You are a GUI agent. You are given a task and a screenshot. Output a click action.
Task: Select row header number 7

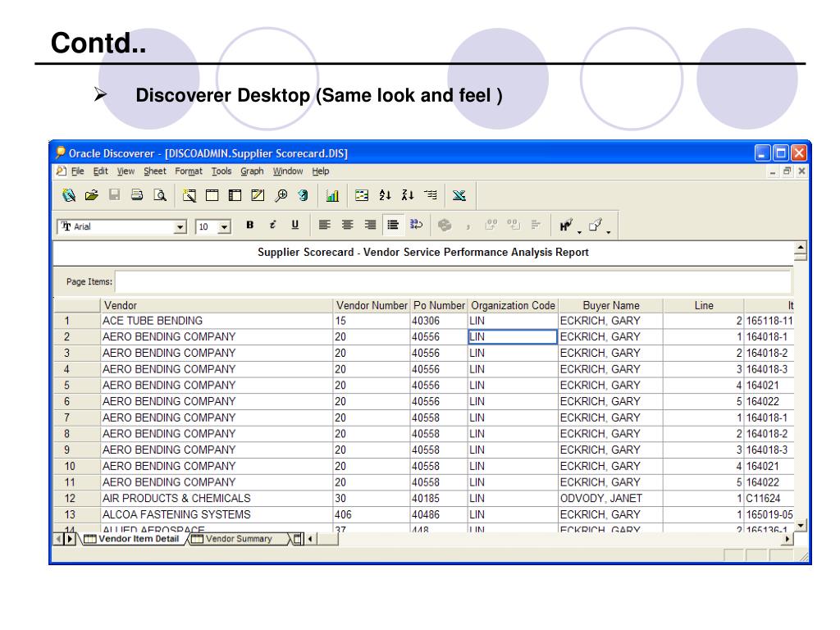(77, 418)
